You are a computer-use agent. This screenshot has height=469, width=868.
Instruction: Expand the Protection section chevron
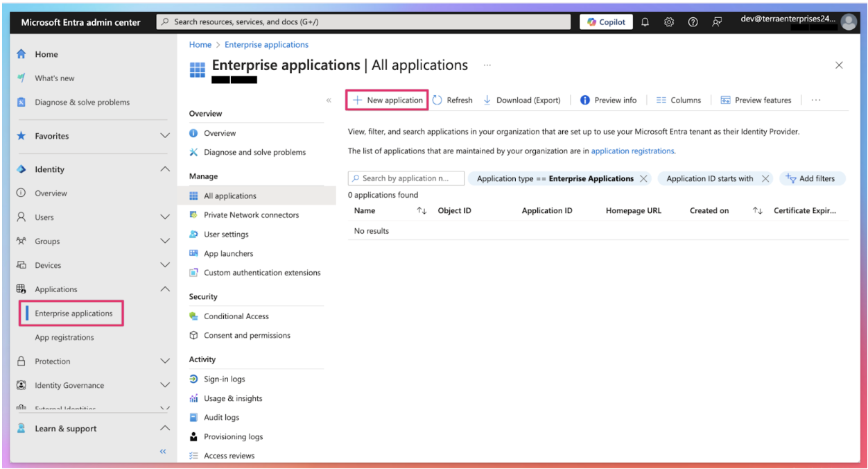pyautogui.click(x=165, y=361)
